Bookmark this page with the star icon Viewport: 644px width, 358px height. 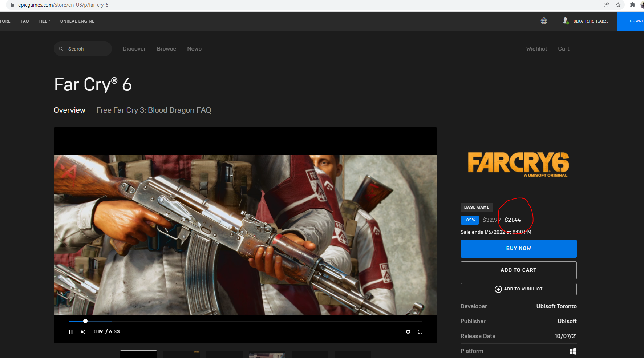tap(618, 5)
